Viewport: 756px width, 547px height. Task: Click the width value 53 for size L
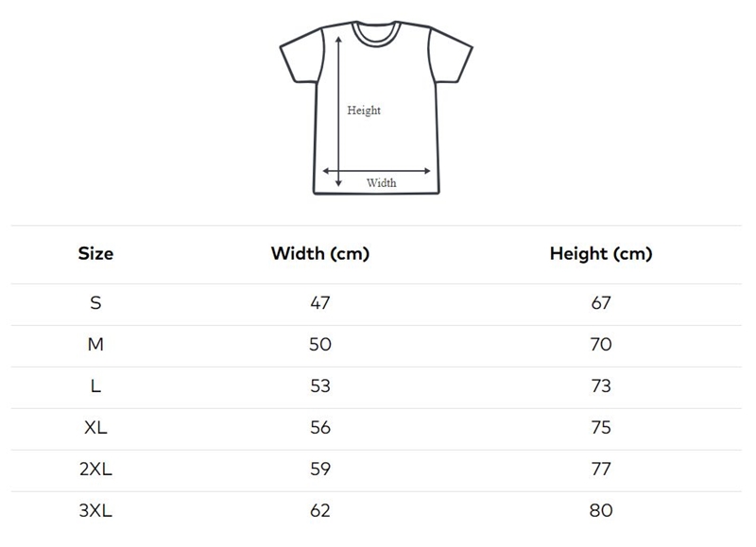[x=319, y=386]
